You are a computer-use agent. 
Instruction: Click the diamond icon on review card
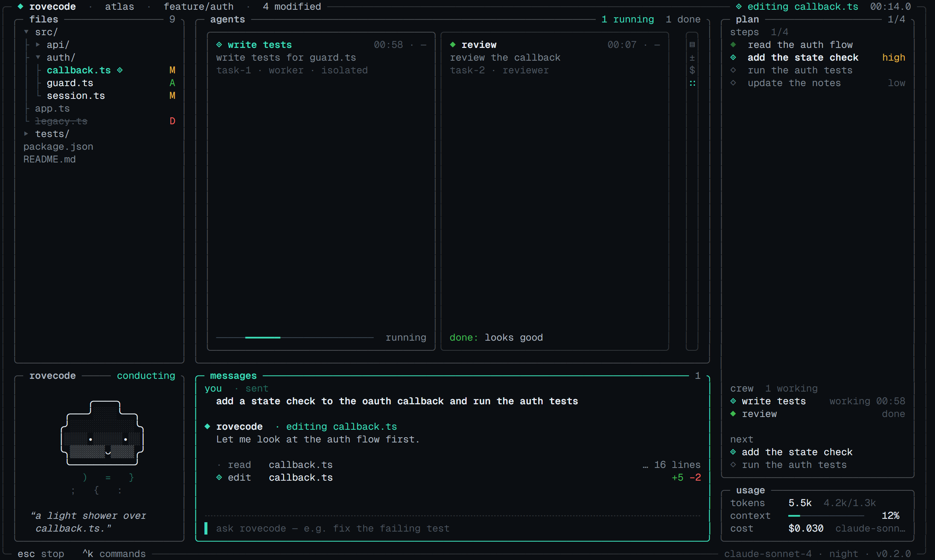pos(453,45)
